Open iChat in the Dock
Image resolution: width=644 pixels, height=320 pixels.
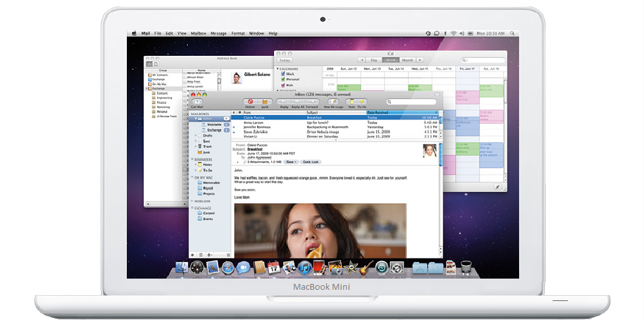point(243,268)
